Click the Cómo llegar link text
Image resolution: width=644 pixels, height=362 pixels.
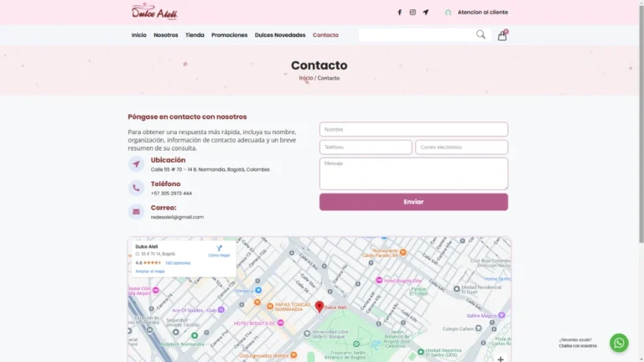(x=219, y=256)
